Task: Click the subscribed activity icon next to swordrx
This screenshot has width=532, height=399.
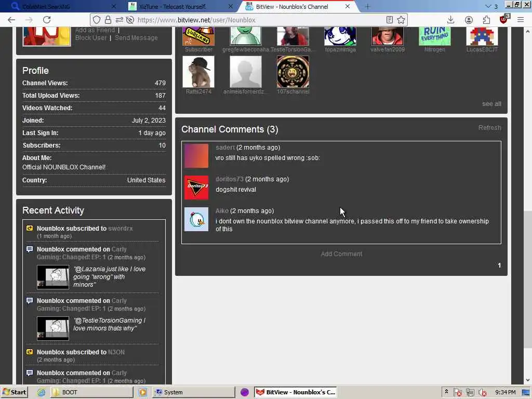Action: click(30, 228)
